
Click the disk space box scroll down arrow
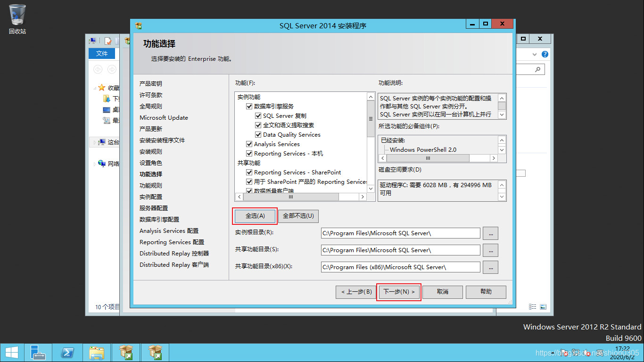point(502,197)
